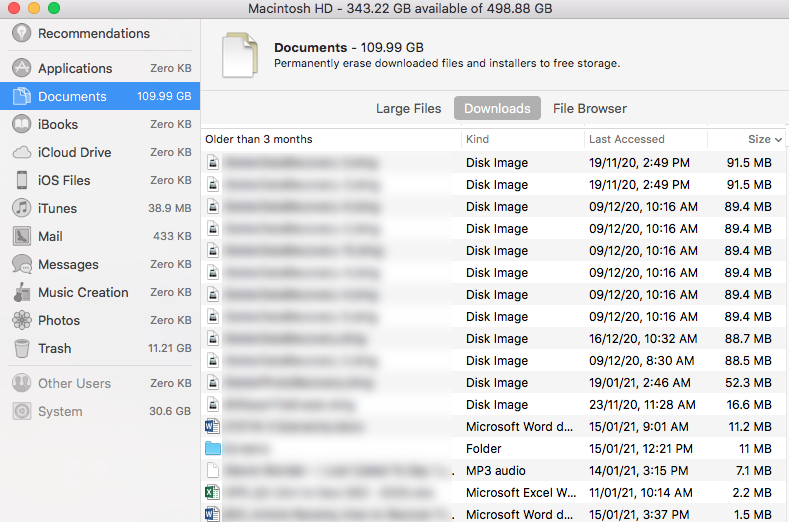Select row accessed 19/01/21, 2:46 AM

click(x=493, y=383)
